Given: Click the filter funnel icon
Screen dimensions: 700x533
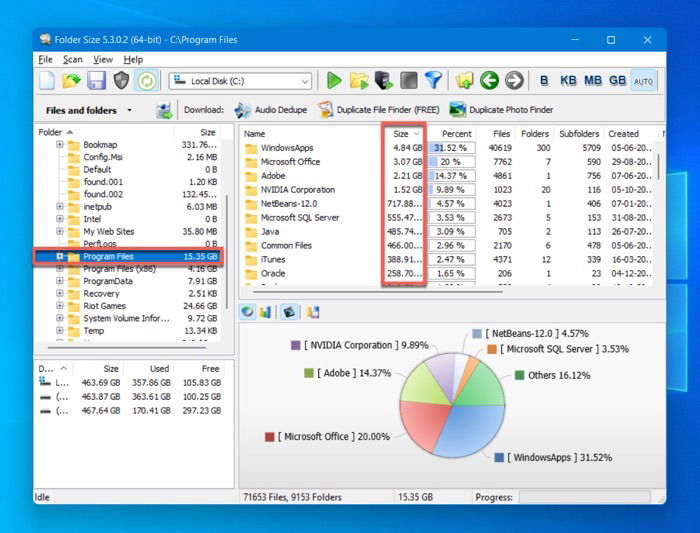Looking at the screenshot, I should [433, 81].
